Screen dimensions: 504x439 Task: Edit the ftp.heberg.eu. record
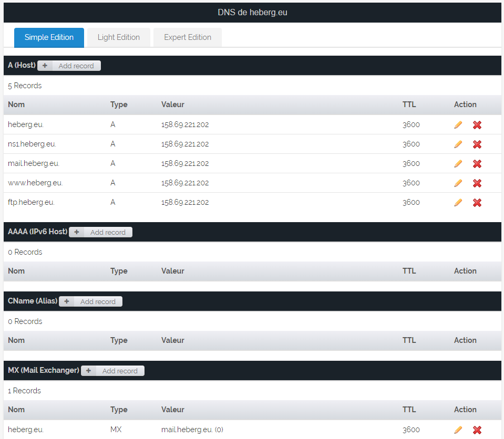tap(458, 203)
